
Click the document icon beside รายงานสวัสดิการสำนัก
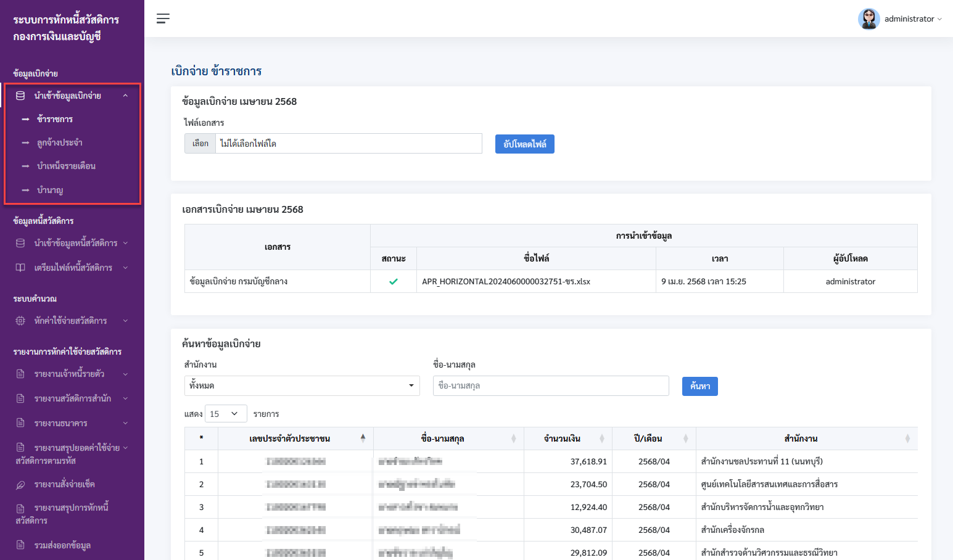click(20, 398)
